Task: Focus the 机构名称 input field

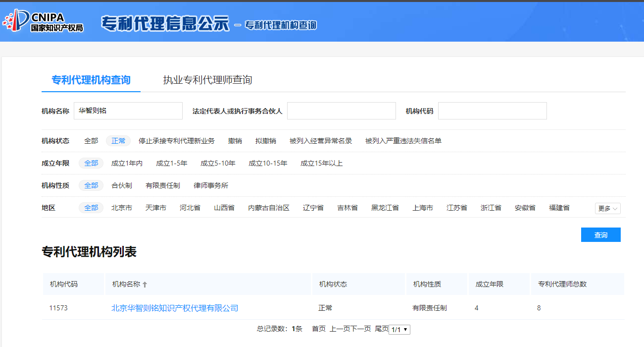Action: click(x=128, y=111)
